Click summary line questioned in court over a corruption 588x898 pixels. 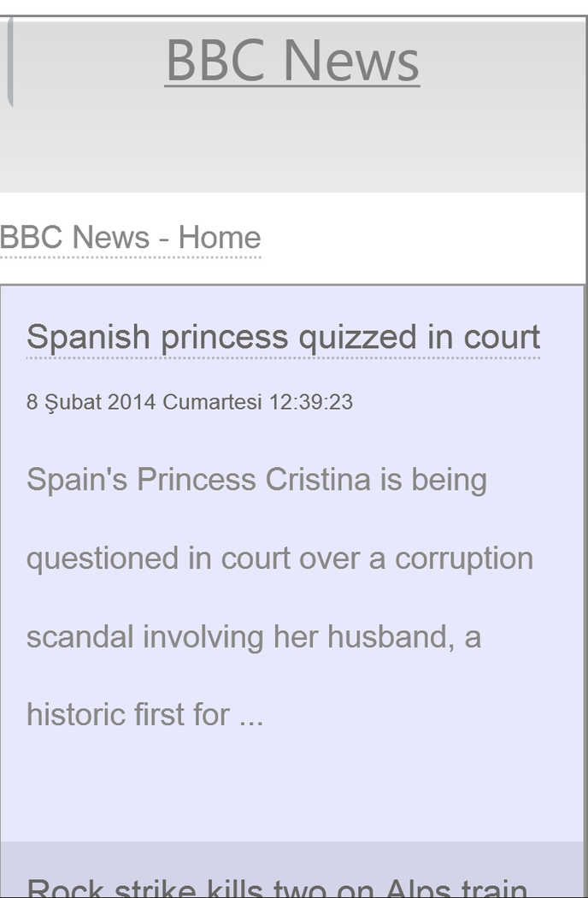click(279, 558)
